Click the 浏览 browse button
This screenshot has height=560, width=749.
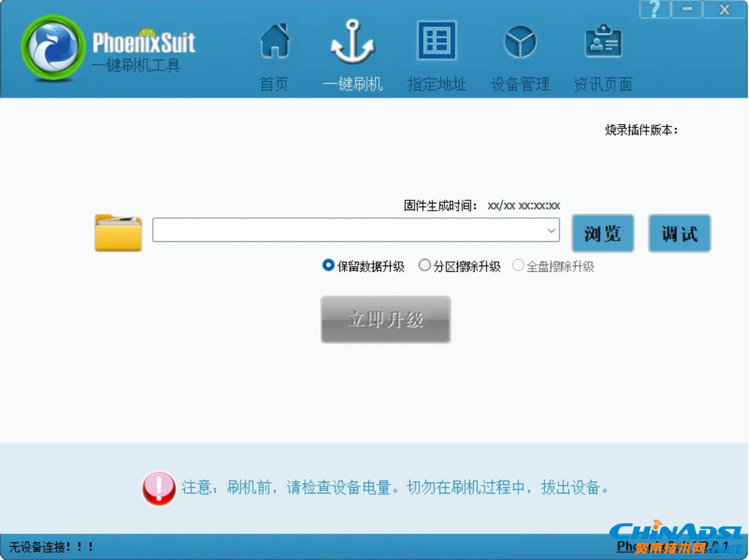[602, 233]
